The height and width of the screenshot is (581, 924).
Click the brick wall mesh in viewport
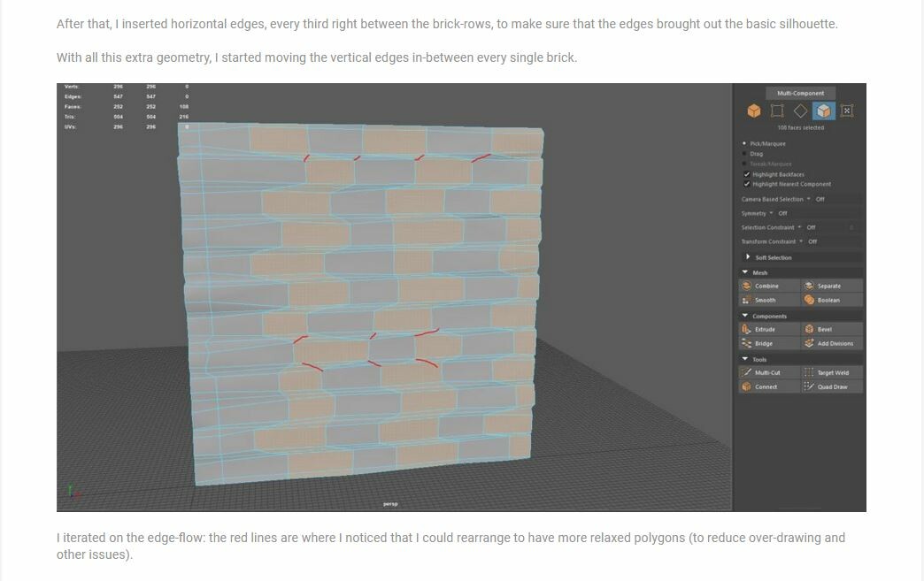point(361,303)
